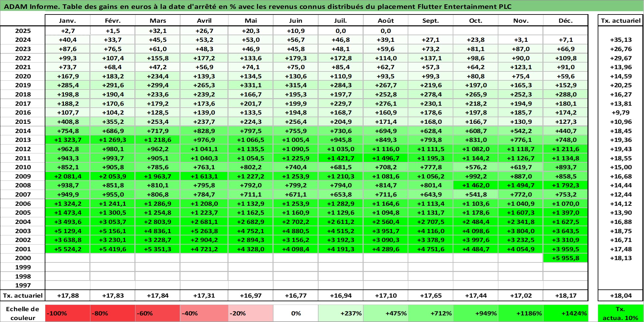Select cell +87,6 for January 2023
This screenshot has width=644, height=322.
click(67, 49)
